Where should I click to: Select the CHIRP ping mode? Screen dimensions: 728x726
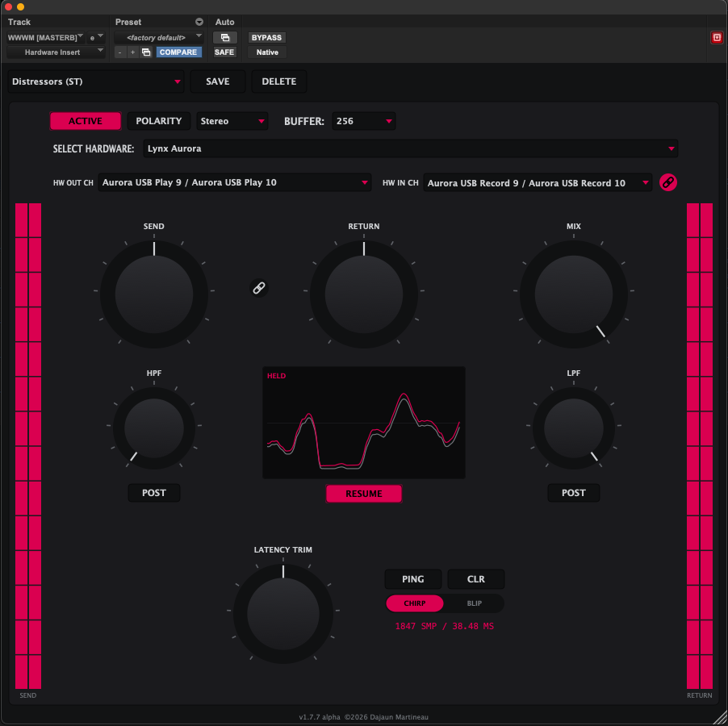[415, 603]
